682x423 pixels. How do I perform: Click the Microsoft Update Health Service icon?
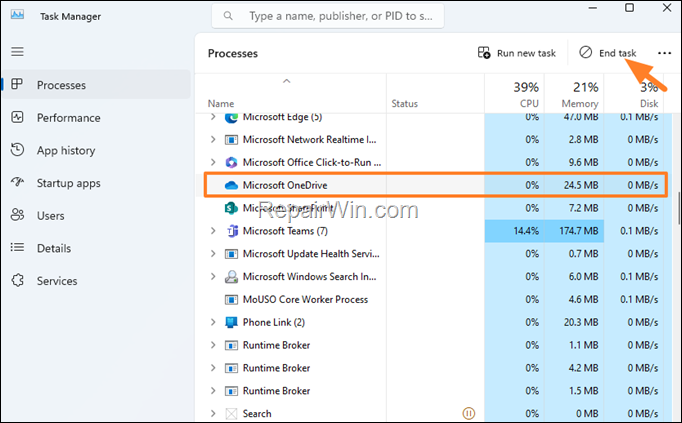[x=231, y=254]
